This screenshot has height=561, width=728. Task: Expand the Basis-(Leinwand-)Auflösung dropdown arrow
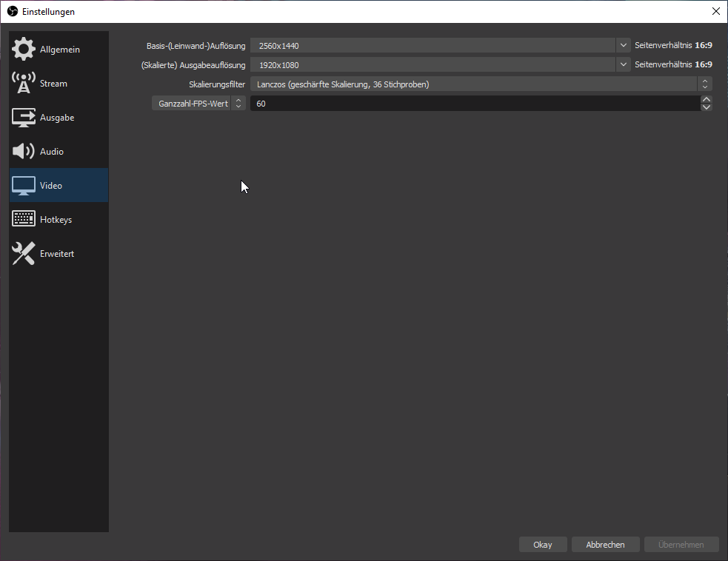tap(624, 45)
